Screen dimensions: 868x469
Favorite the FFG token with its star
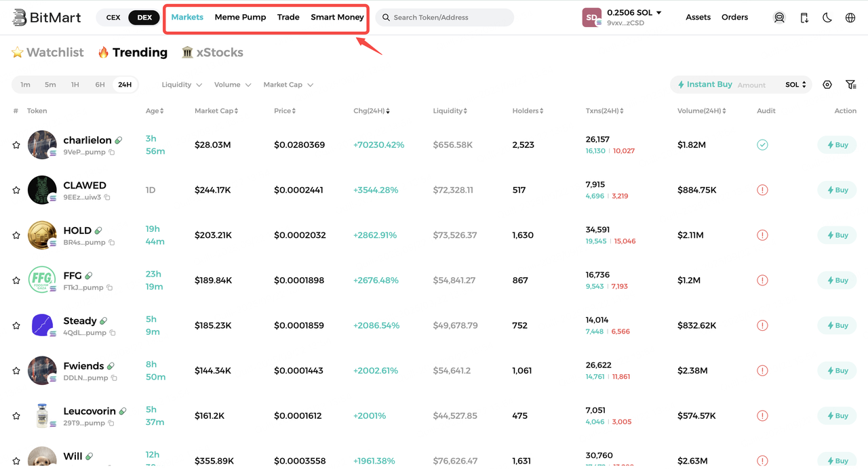(x=16, y=280)
